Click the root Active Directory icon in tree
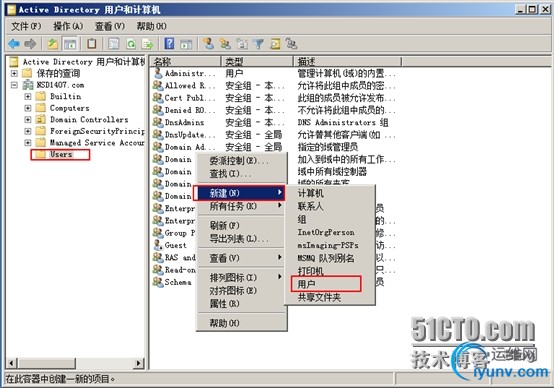The height and width of the screenshot is (388, 554). (14, 62)
